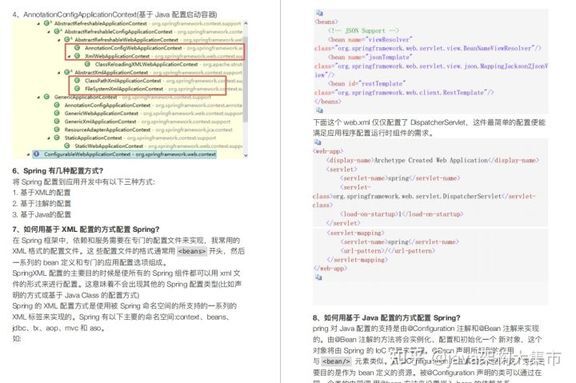
Task: Click the blue interface icon of ConfigurableWebApplicationContext
Action: click(36, 154)
